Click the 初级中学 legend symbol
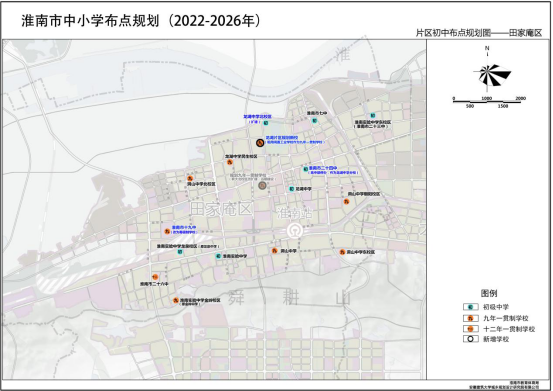 coord(470,307)
